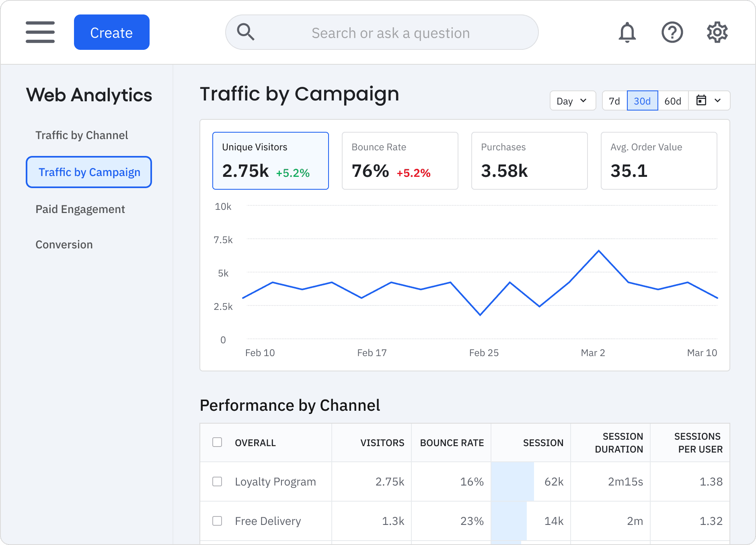Go to the Conversion page
756x545 pixels.
click(x=64, y=244)
